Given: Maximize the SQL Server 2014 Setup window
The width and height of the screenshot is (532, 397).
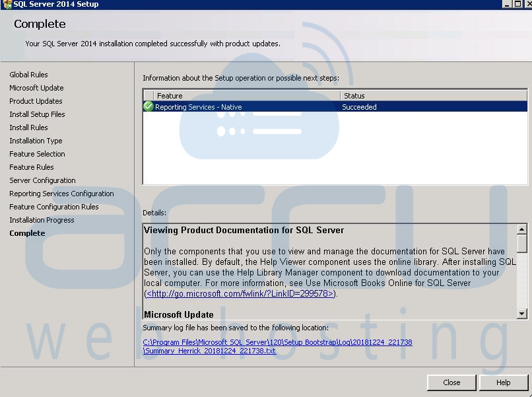Looking at the screenshot, I should pos(517,4).
